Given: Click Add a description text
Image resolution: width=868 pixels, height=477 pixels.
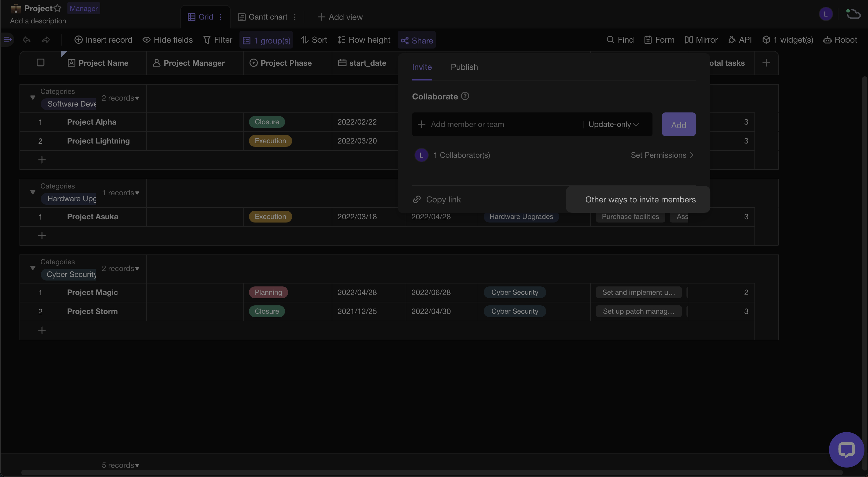Looking at the screenshot, I should point(38,21).
